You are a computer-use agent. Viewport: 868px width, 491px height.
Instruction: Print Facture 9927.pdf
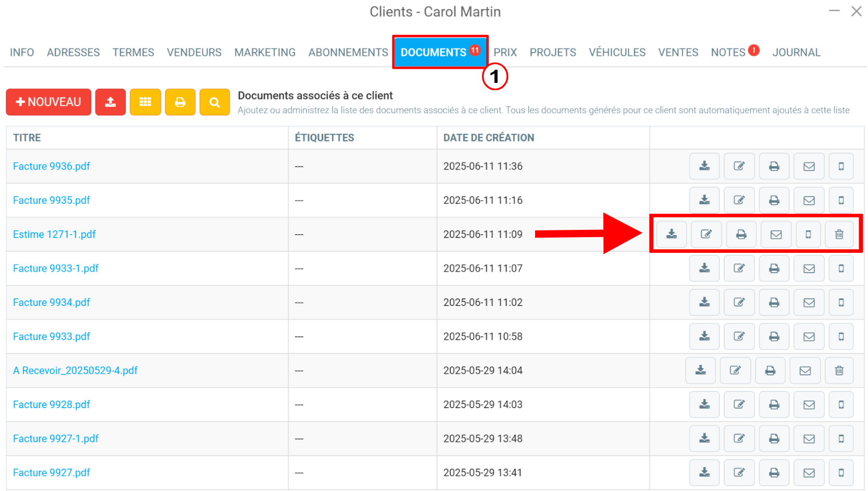coord(774,473)
